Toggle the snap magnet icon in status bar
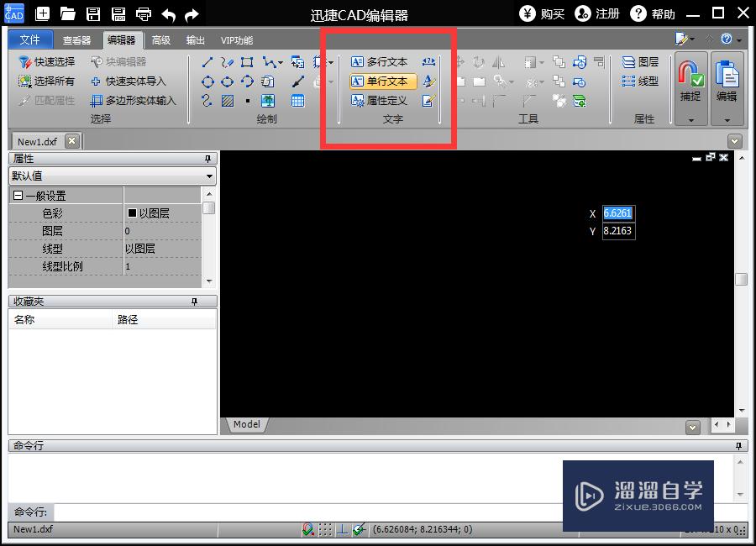The width and height of the screenshot is (756, 546). point(307,529)
